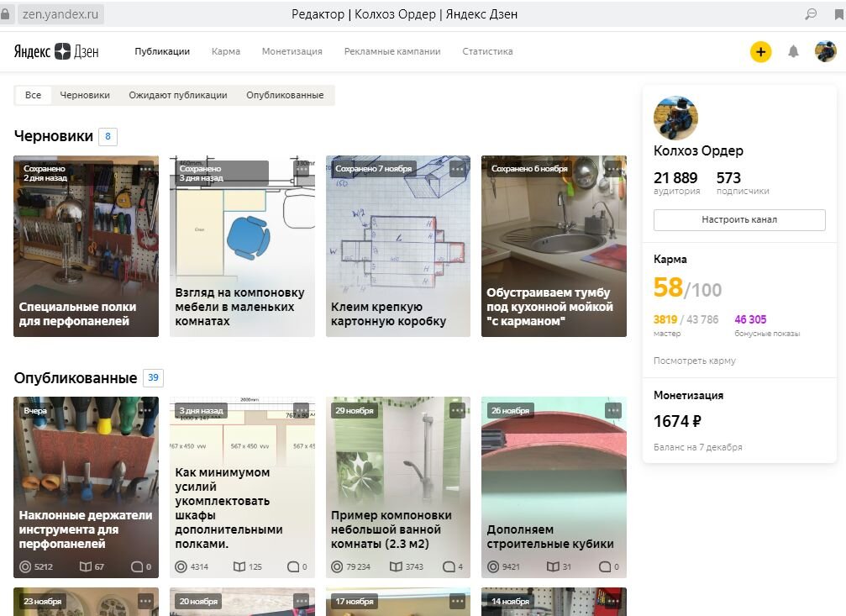The image size is (846, 616).
Task: Open menu on 'Взгляд на компоновку' draft card
Action: click(302, 169)
